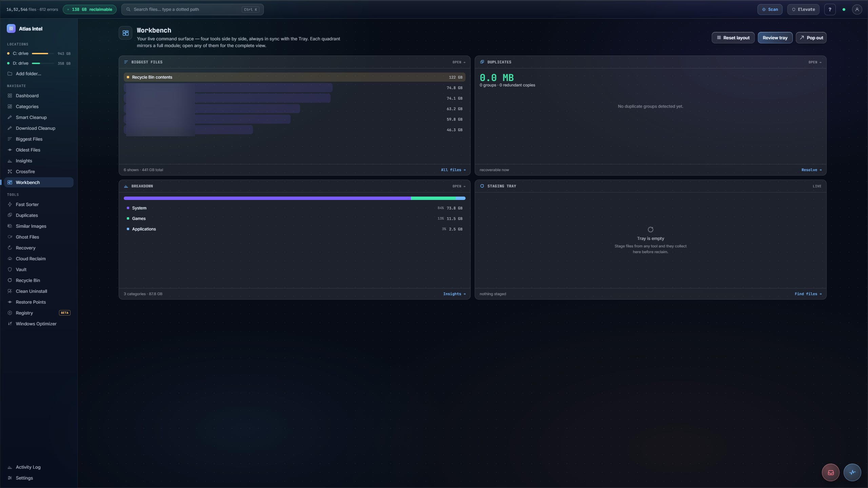The width and height of the screenshot is (868, 488).
Task: Select Recycle Bin contents row
Action: coord(294,77)
